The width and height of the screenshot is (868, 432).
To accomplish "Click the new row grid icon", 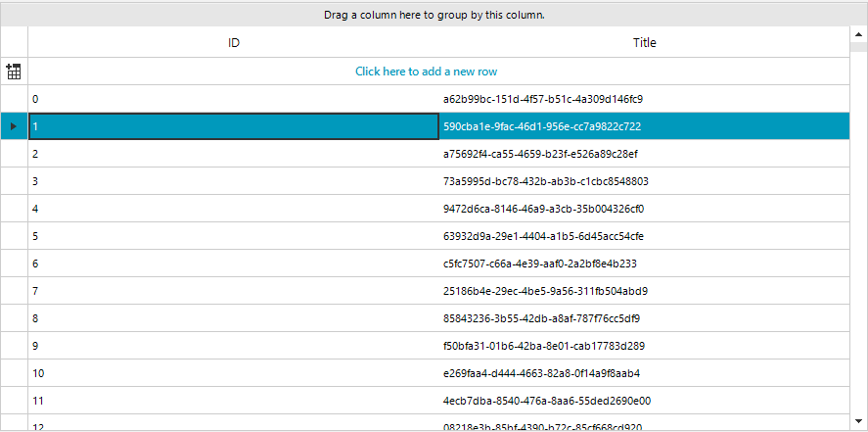I will coord(14,72).
